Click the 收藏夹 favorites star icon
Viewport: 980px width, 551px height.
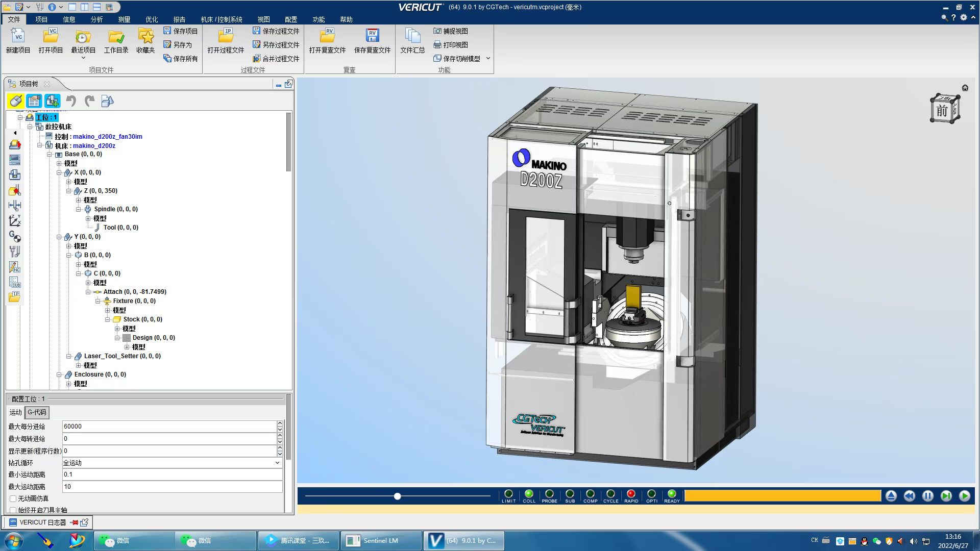(x=145, y=37)
